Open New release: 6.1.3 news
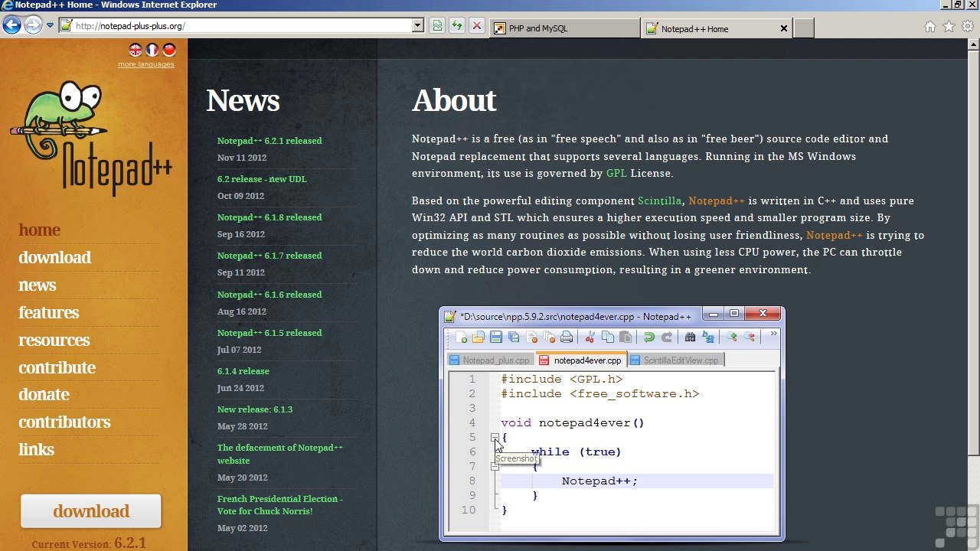The width and height of the screenshot is (980, 551). coord(255,409)
